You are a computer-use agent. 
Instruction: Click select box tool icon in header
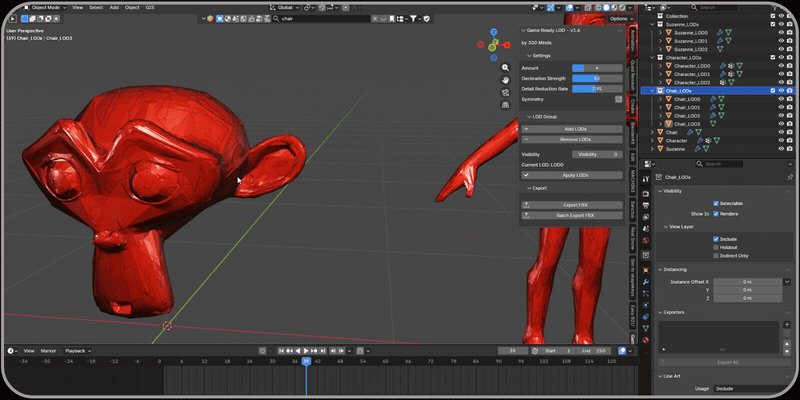click(x=24, y=19)
